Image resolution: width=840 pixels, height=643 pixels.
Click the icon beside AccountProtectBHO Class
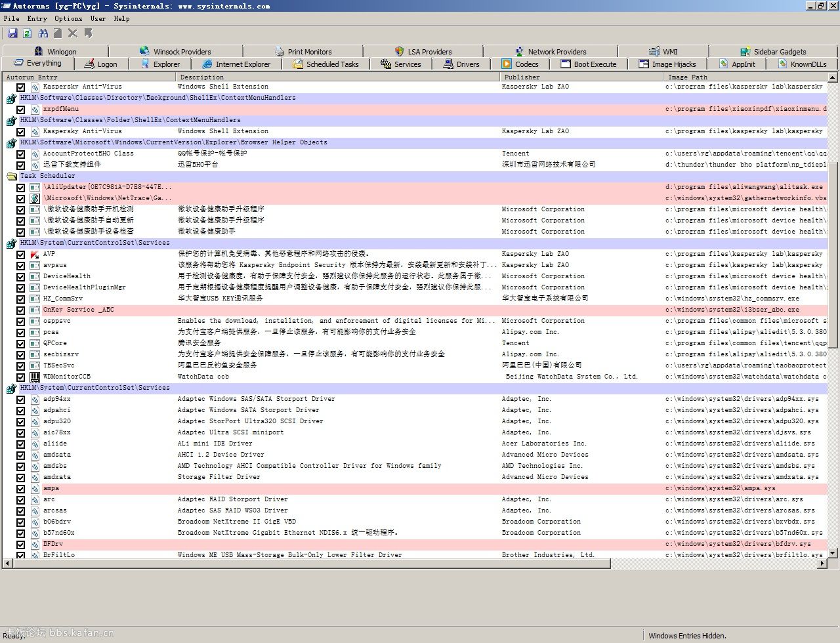35,154
